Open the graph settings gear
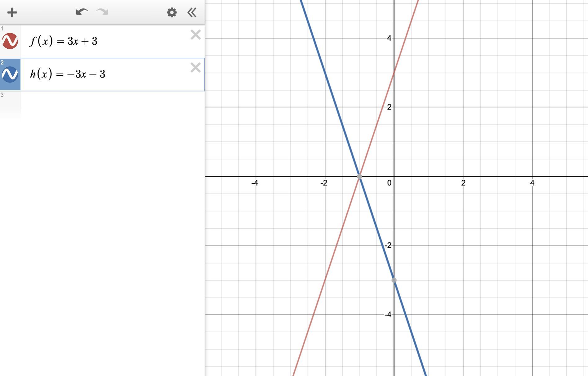This screenshot has height=376, width=588. coord(172,12)
